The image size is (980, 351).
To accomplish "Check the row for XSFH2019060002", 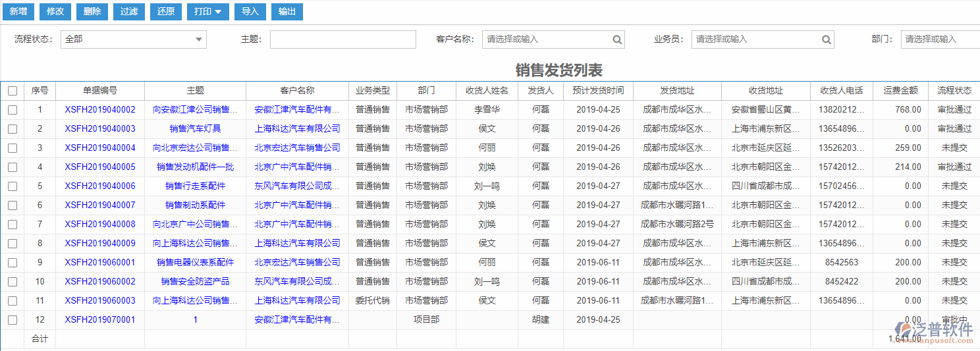I will click(x=13, y=282).
